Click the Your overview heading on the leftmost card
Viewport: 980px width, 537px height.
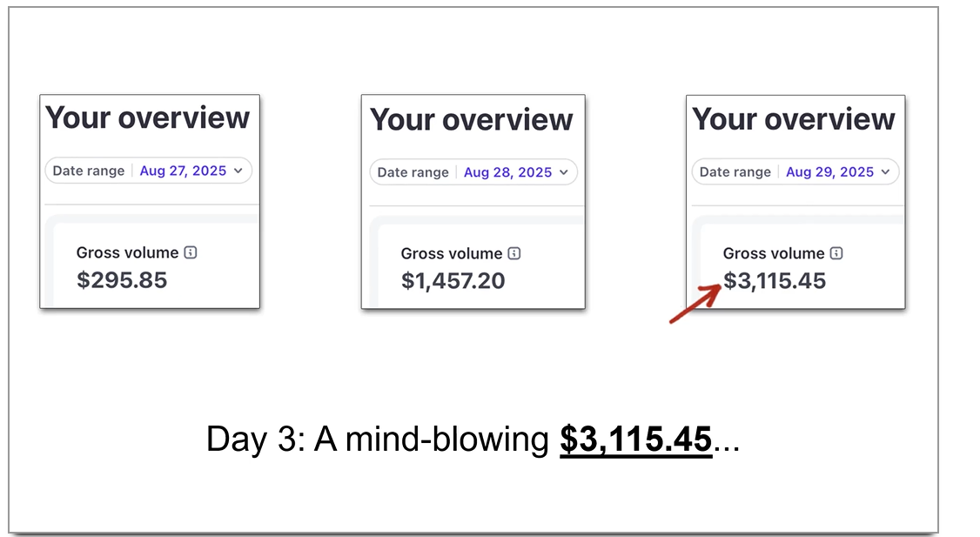tap(149, 118)
